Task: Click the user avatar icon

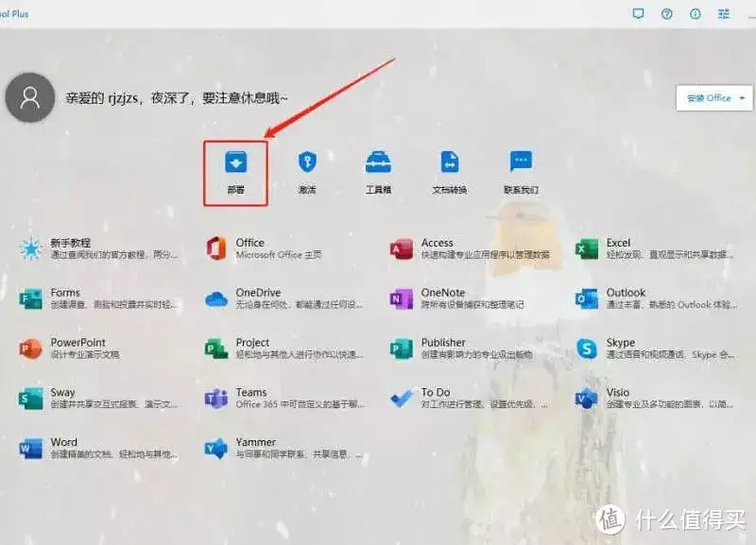Action: (x=29, y=98)
